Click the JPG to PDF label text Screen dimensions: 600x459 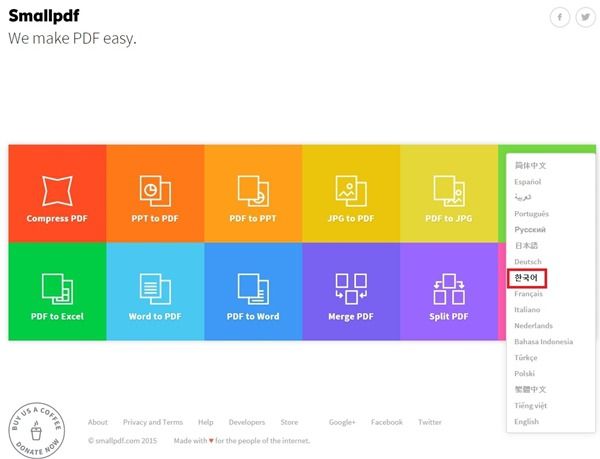[x=351, y=218]
